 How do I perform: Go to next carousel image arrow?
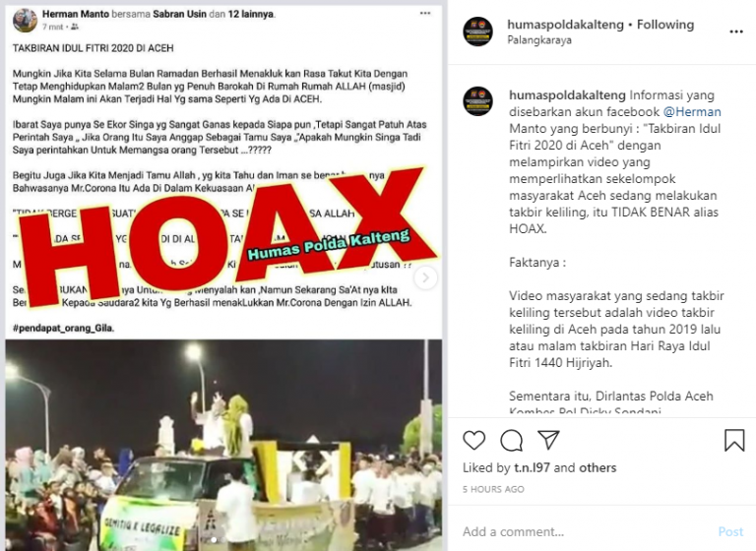425,277
